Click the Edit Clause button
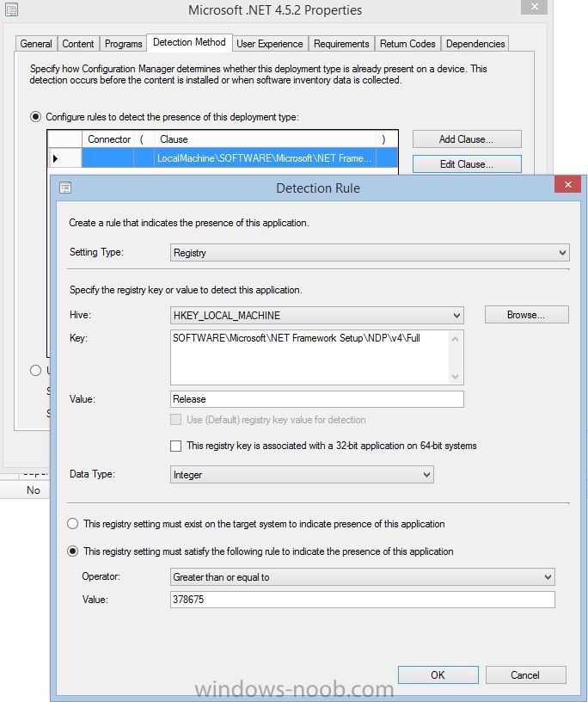The image size is (588, 702). 467,164
